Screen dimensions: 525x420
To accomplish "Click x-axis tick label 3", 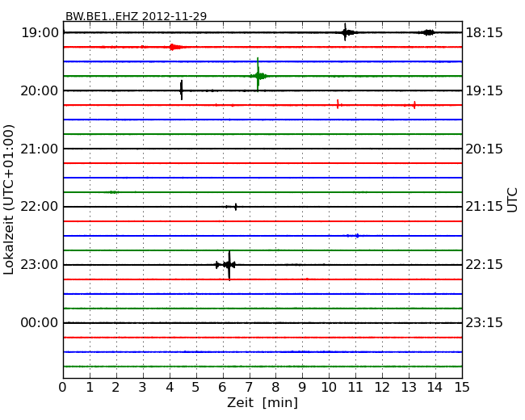I will [x=143, y=387].
